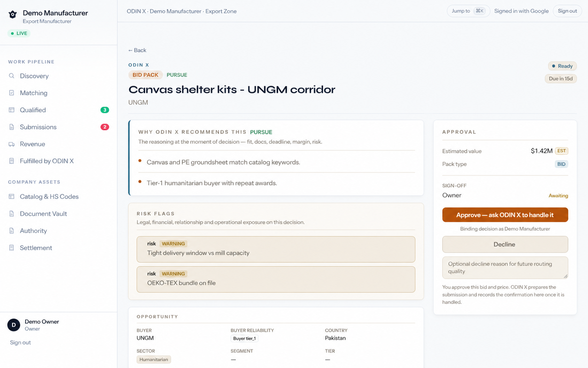Approve — ask ODIN X to handle it
The width and height of the screenshot is (588, 368).
pyautogui.click(x=505, y=215)
